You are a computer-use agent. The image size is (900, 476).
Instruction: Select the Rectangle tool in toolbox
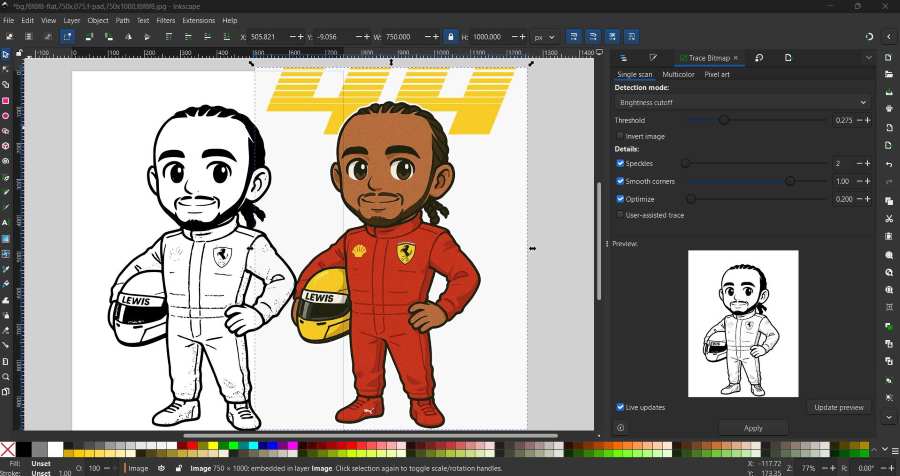pos(6,100)
